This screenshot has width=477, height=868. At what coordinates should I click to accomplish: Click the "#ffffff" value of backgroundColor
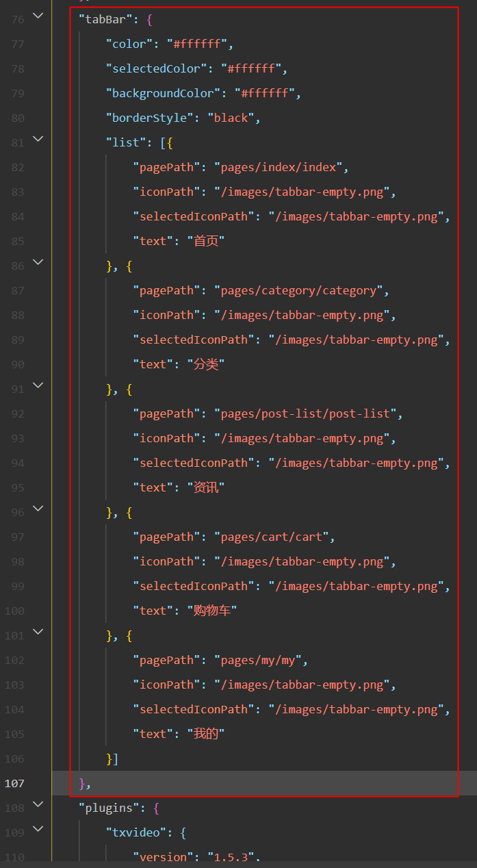click(265, 93)
